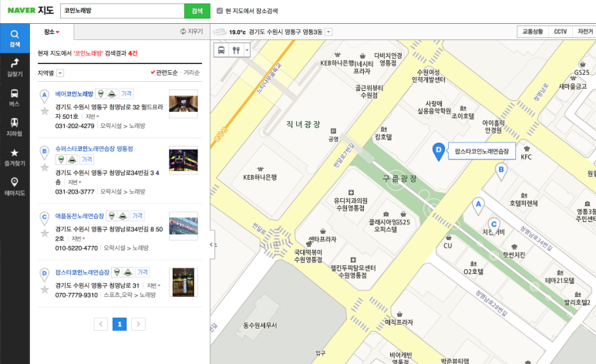The width and height of the screenshot is (596, 364).
Task: Expand map toolbar category dropdown arrow
Action: pos(247,50)
